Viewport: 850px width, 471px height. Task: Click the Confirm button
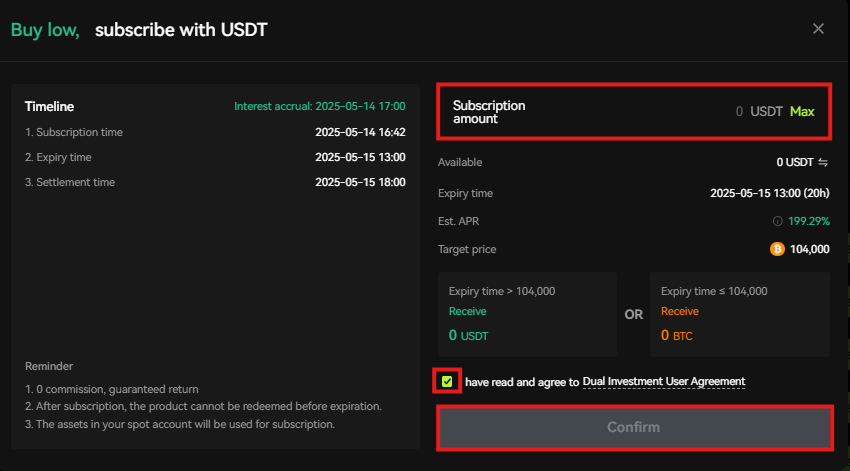click(634, 427)
